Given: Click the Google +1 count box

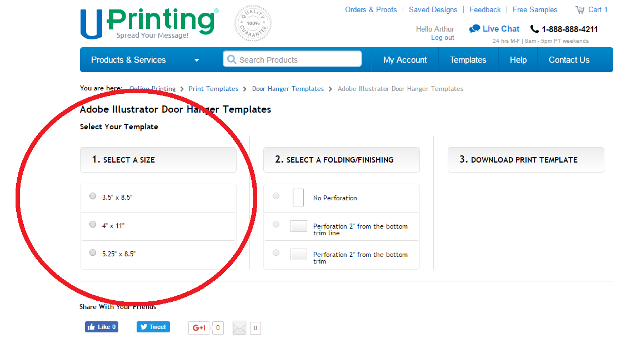Looking at the screenshot, I should tap(218, 328).
